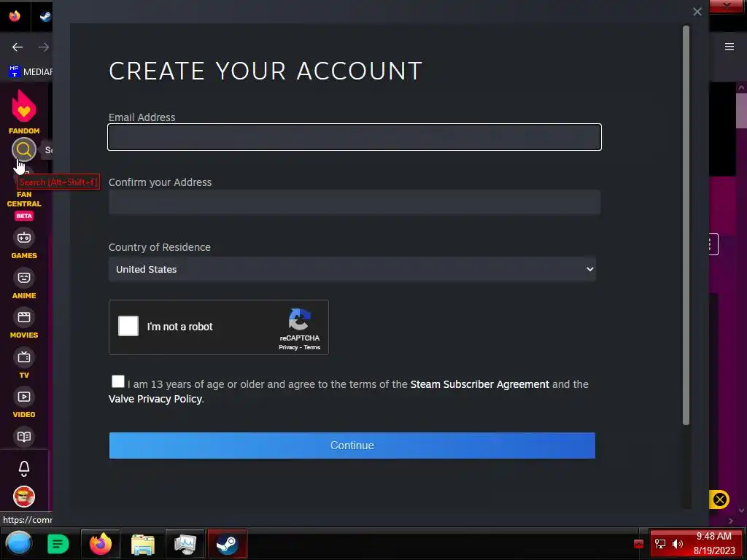Select the Steam tab icon at top

tap(46, 17)
